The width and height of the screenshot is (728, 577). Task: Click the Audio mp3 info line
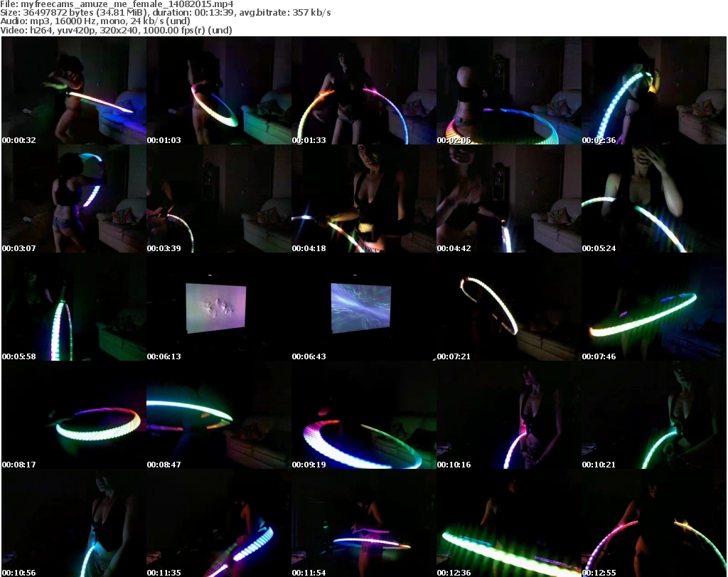tap(95, 21)
